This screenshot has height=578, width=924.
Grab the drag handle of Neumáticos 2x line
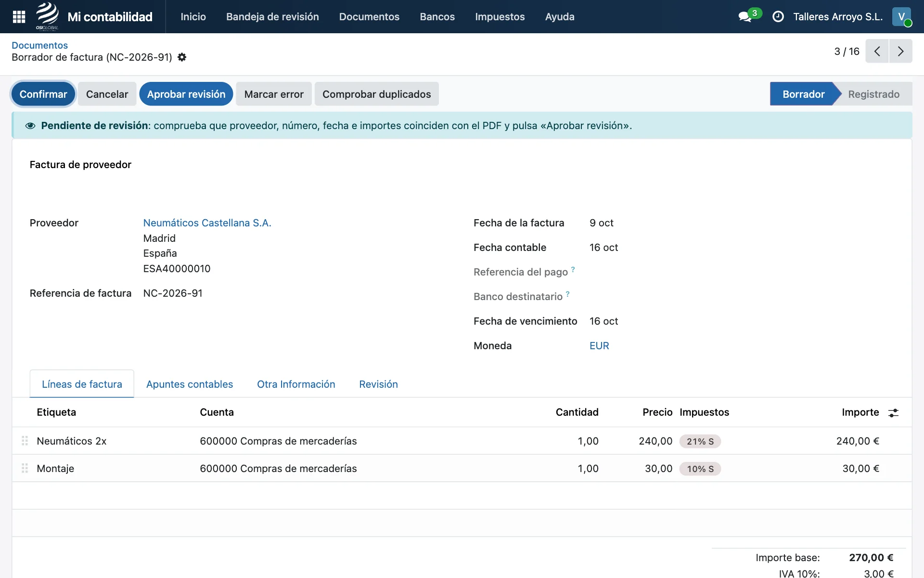point(25,441)
